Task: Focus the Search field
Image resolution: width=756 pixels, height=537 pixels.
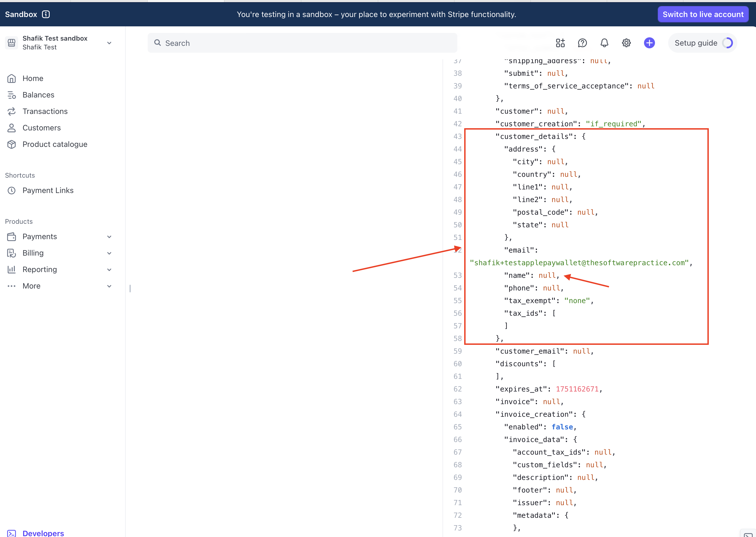Action: pyautogui.click(x=302, y=43)
